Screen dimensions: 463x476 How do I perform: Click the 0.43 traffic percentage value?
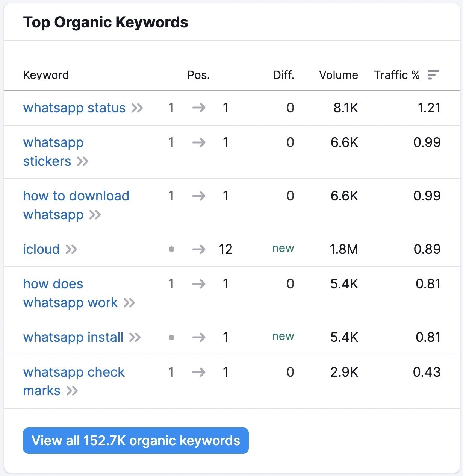427,372
